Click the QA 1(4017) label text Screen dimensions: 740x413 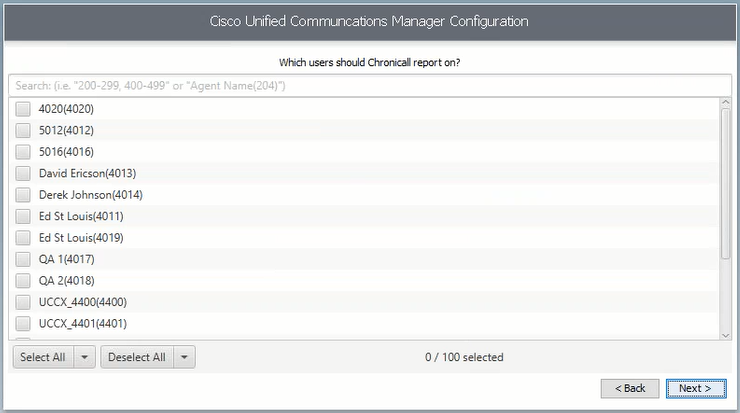[x=67, y=260]
